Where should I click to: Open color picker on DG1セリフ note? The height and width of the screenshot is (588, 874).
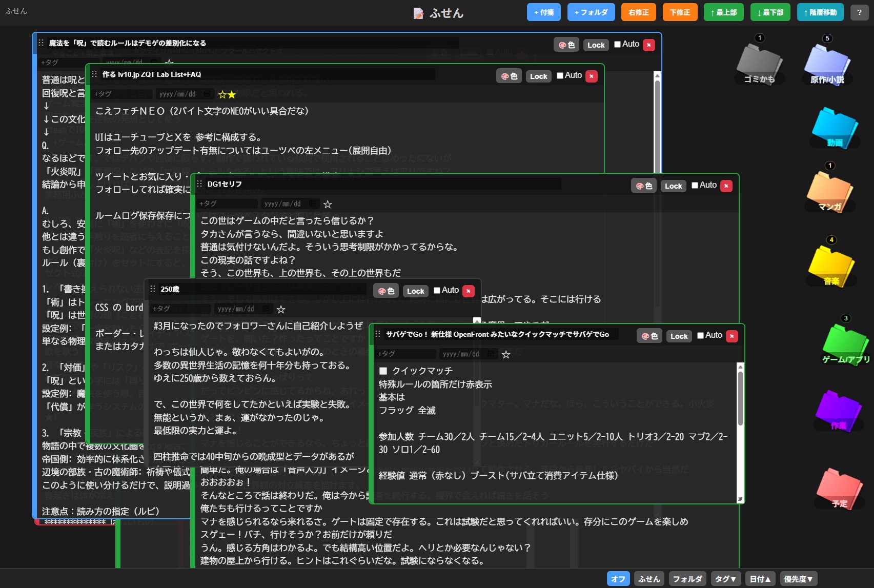click(x=644, y=186)
